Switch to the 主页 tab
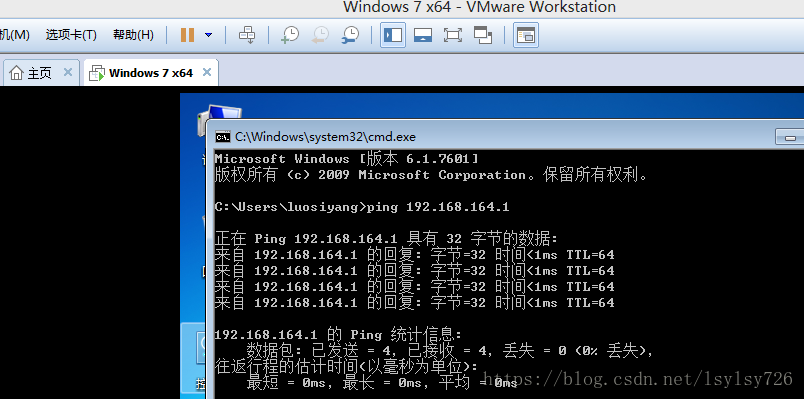This screenshot has height=399, width=804. click(31, 73)
